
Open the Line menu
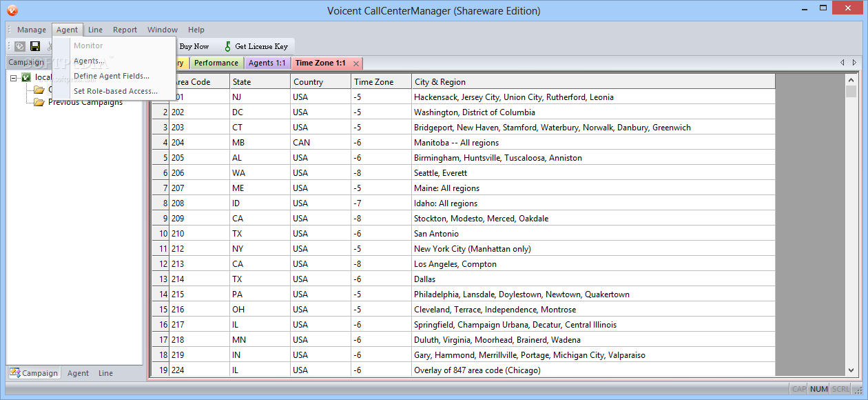(x=96, y=30)
